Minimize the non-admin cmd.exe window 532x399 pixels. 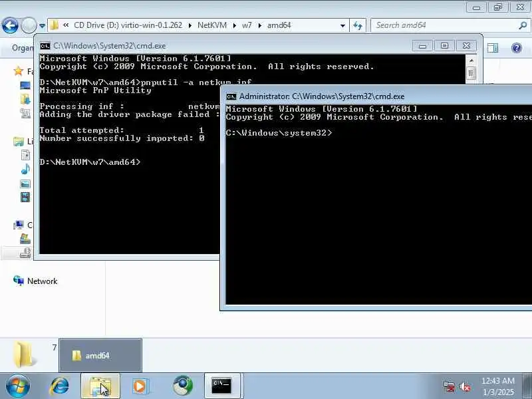click(422, 46)
